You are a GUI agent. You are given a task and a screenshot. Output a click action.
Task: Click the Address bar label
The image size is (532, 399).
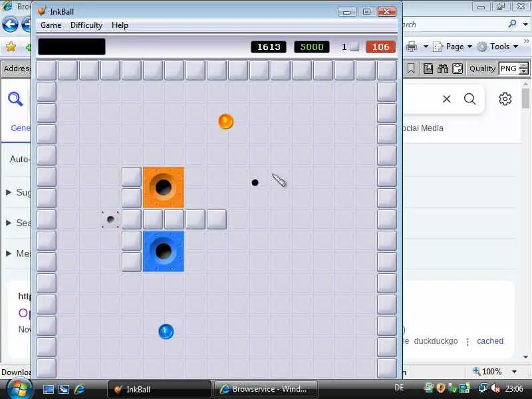[16, 69]
